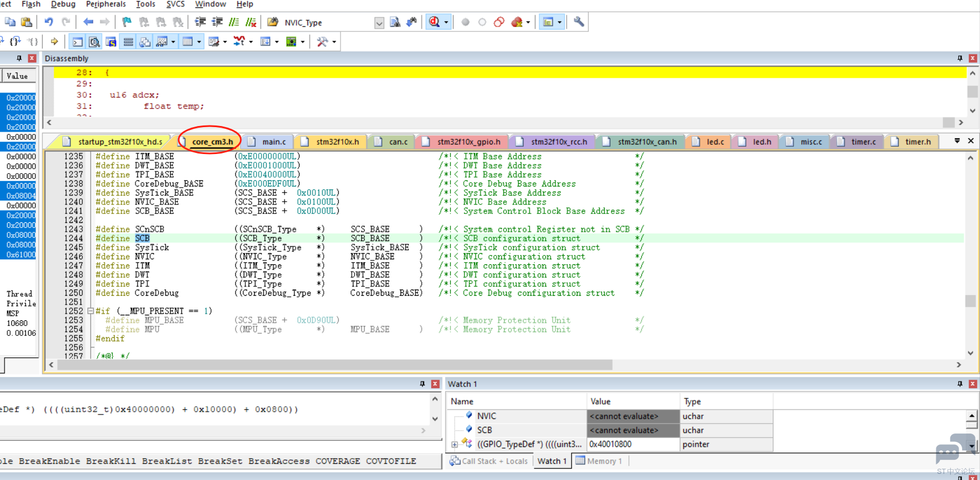Uncomment the selection
The height and width of the screenshot is (480, 980).
click(x=251, y=22)
